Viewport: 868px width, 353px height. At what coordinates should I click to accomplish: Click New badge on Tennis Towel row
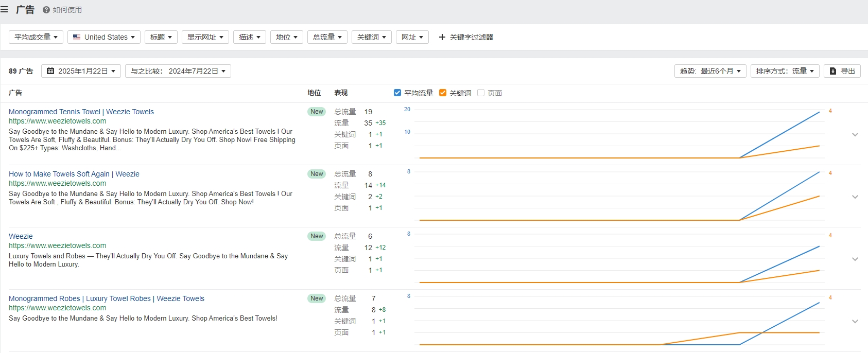[x=317, y=112]
